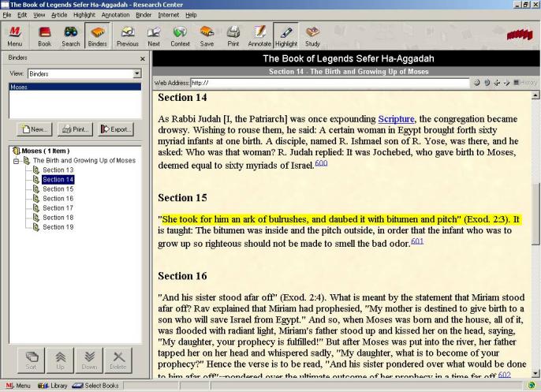
Task: Click the web address go-forward arrow icon
Action: coord(506,83)
